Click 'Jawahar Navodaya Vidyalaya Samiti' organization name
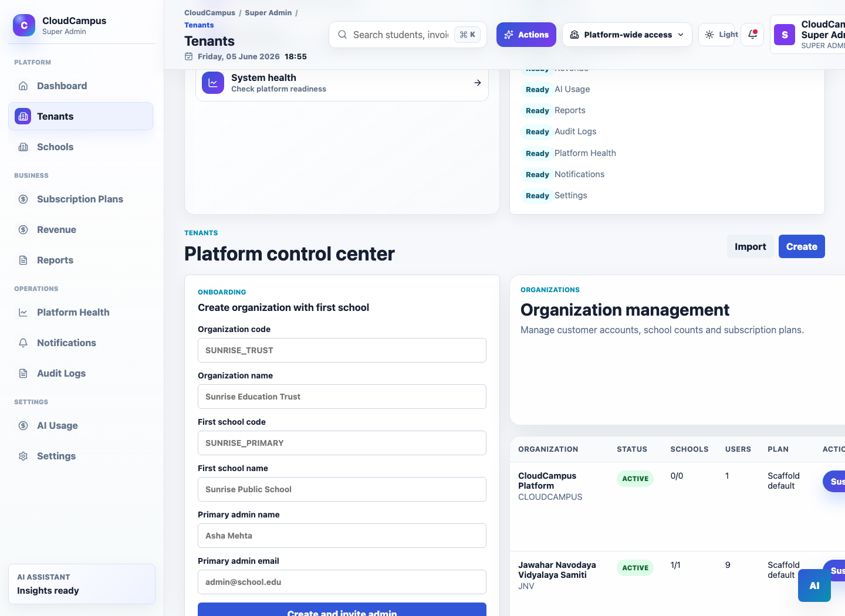 tap(557, 570)
